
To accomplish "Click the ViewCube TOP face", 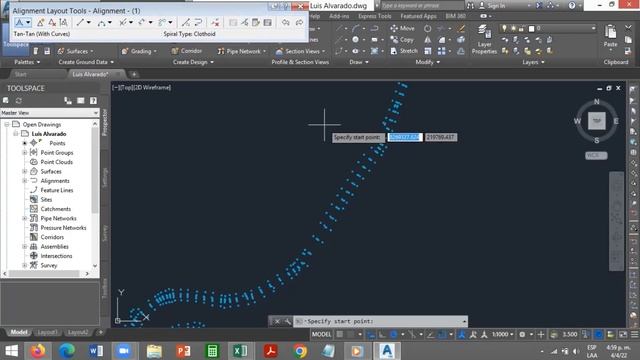I will (596, 121).
